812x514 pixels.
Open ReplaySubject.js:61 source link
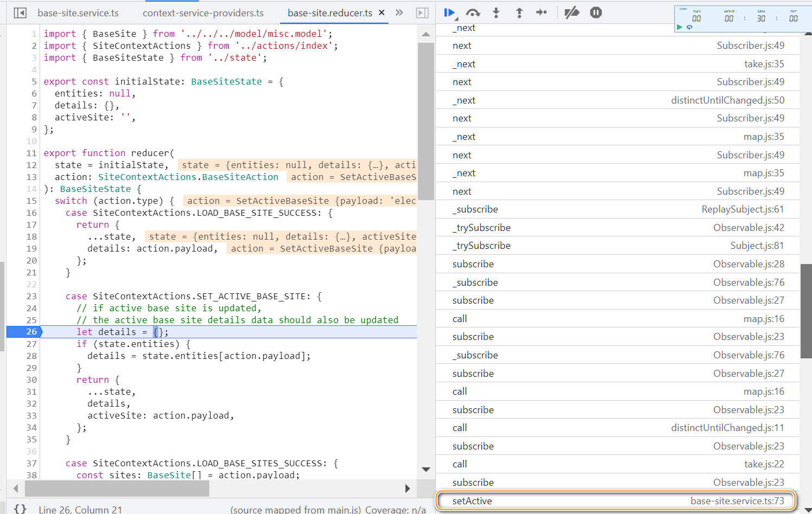tap(743, 209)
